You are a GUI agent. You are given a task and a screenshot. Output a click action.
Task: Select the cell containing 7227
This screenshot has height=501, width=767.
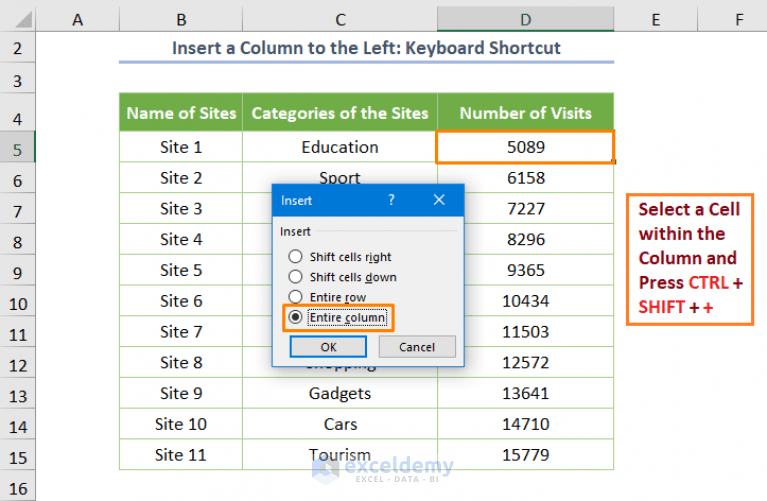tap(525, 208)
